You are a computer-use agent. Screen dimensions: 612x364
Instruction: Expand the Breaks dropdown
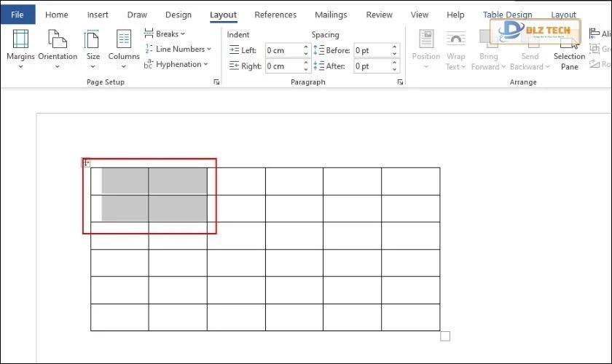click(x=165, y=33)
